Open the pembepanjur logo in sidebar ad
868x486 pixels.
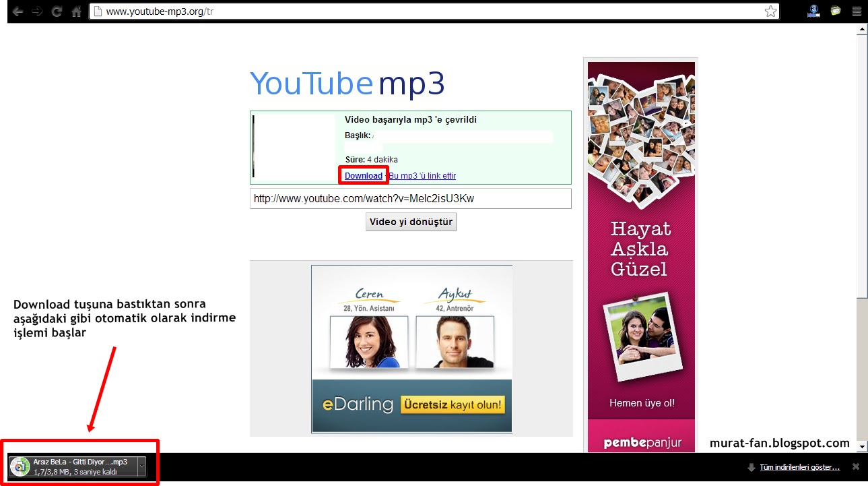642,443
